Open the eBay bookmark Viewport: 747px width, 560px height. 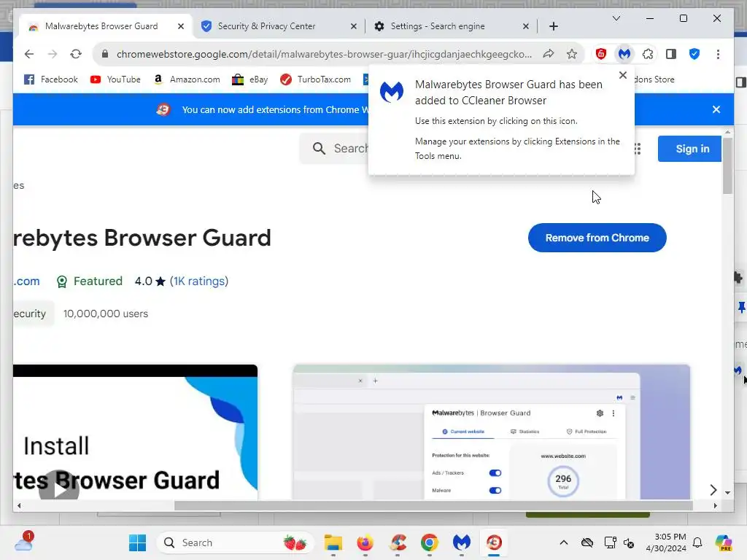point(249,79)
